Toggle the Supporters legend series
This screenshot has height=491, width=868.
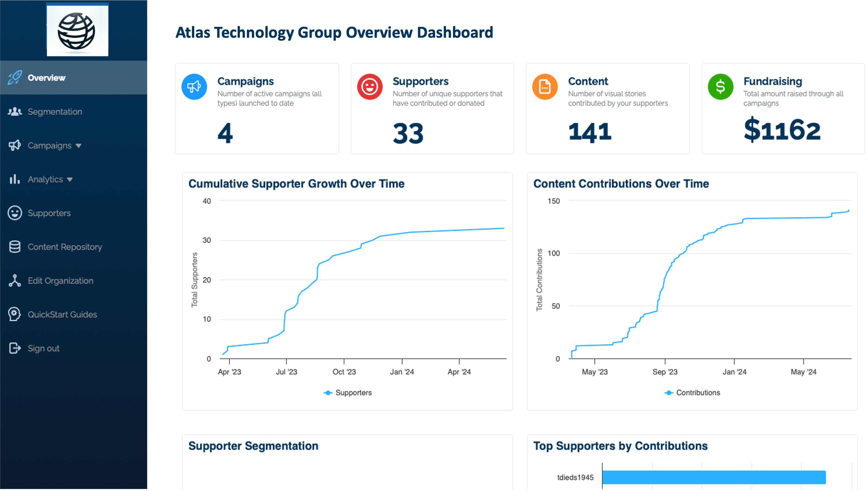pyautogui.click(x=347, y=393)
